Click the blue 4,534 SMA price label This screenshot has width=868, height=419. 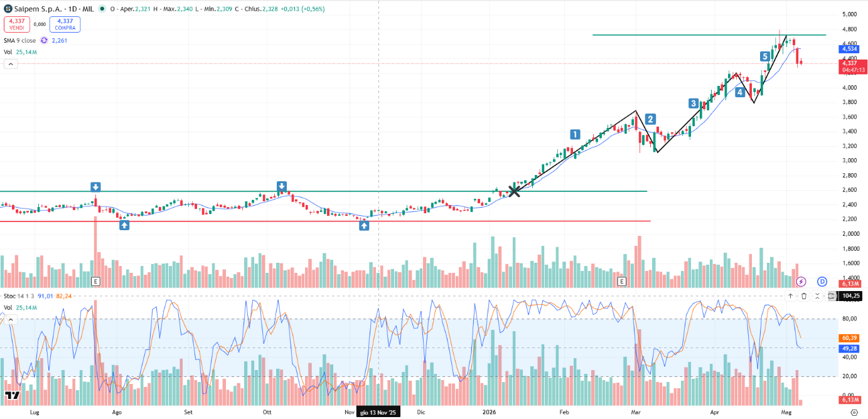850,48
